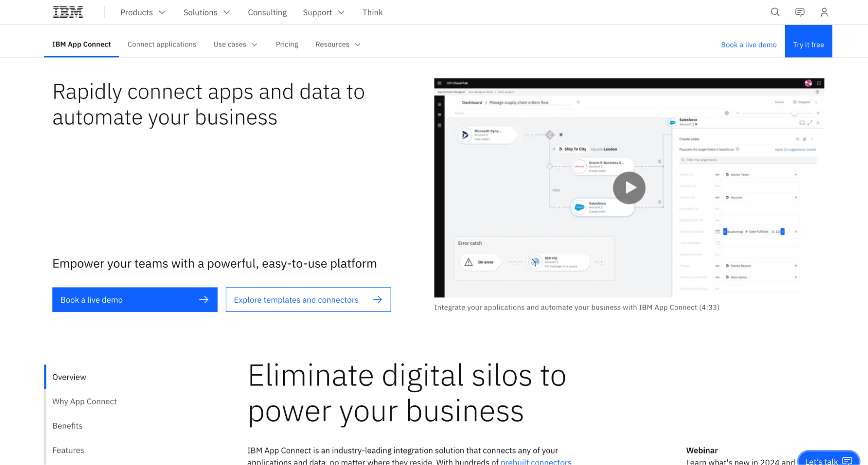The height and width of the screenshot is (465, 868).
Task: Click the arrow in Explore templates and connectors
Action: 377,300
